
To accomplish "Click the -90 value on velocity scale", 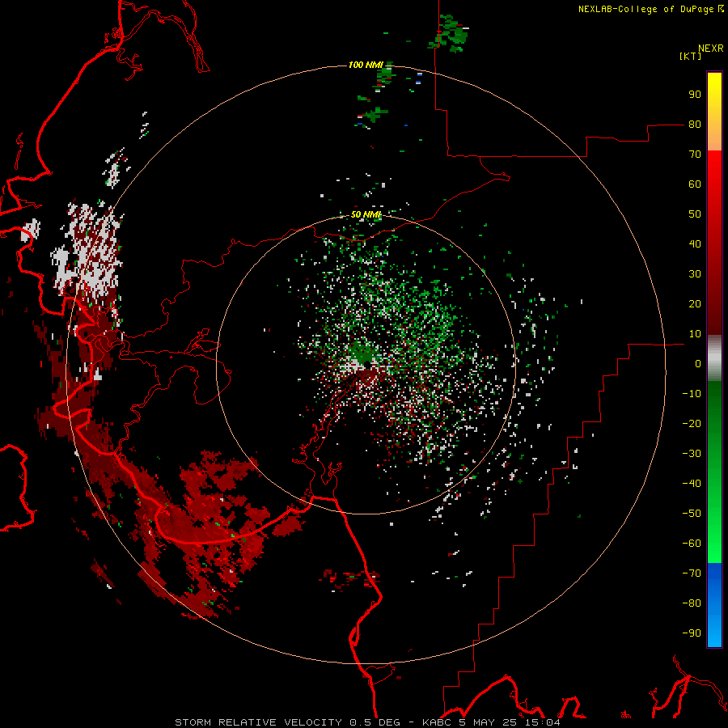I will click(x=692, y=633).
